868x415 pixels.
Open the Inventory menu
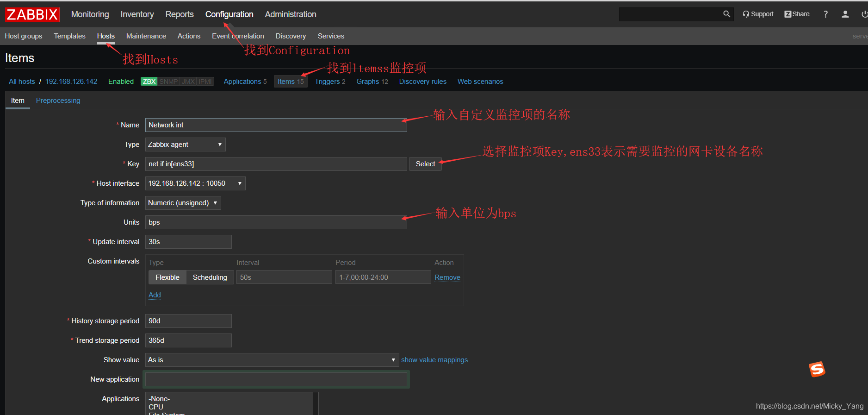137,14
